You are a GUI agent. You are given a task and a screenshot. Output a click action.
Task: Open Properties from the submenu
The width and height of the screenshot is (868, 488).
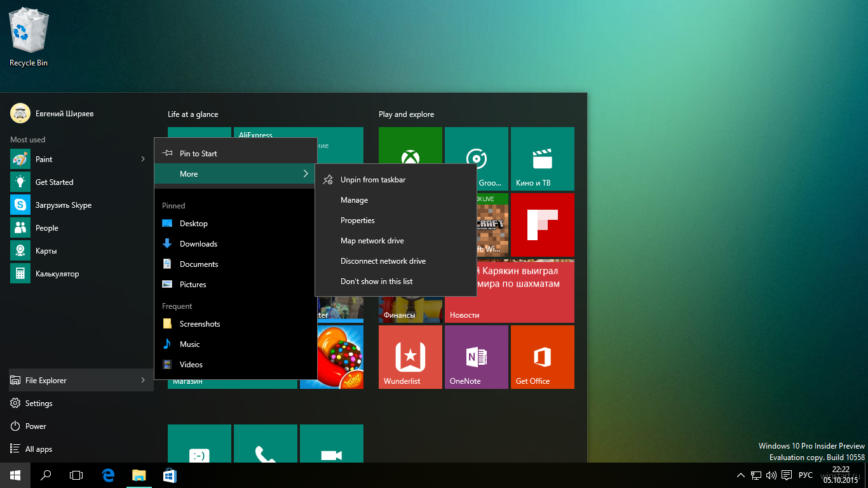pyautogui.click(x=396, y=220)
